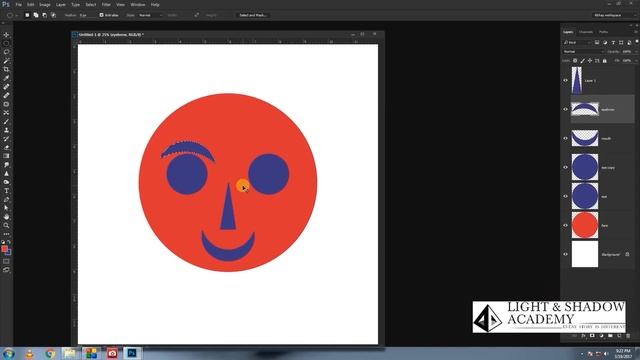Create a new group folder in Layers panel

(610, 336)
